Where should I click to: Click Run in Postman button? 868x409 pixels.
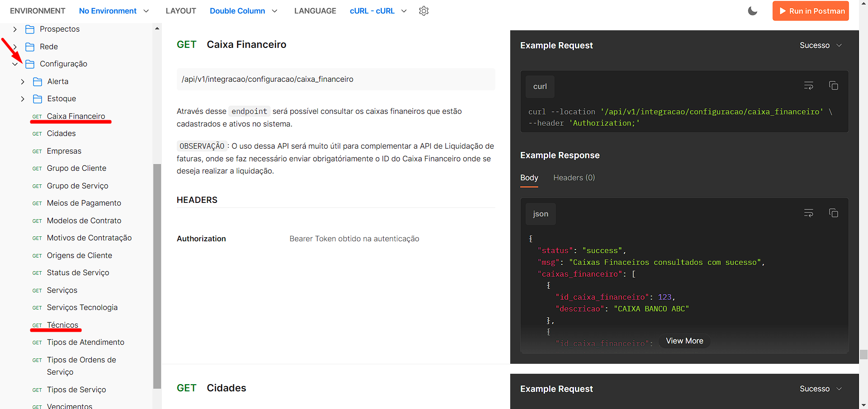[x=811, y=11]
